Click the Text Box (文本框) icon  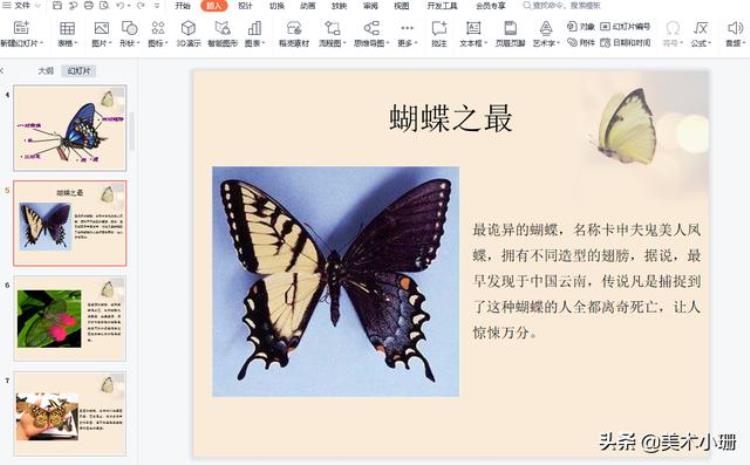[471, 28]
